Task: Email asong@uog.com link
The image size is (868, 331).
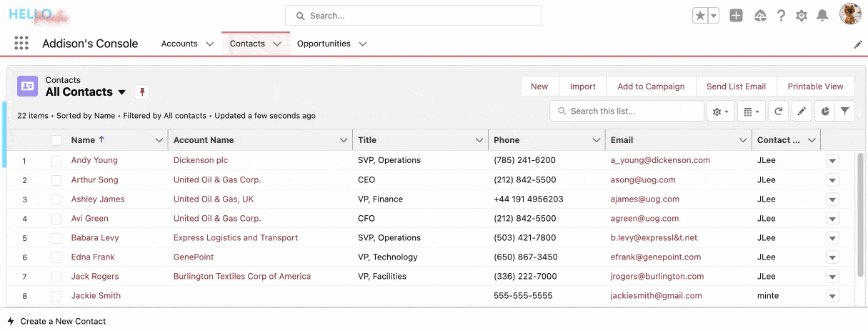Action: point(643,179)
